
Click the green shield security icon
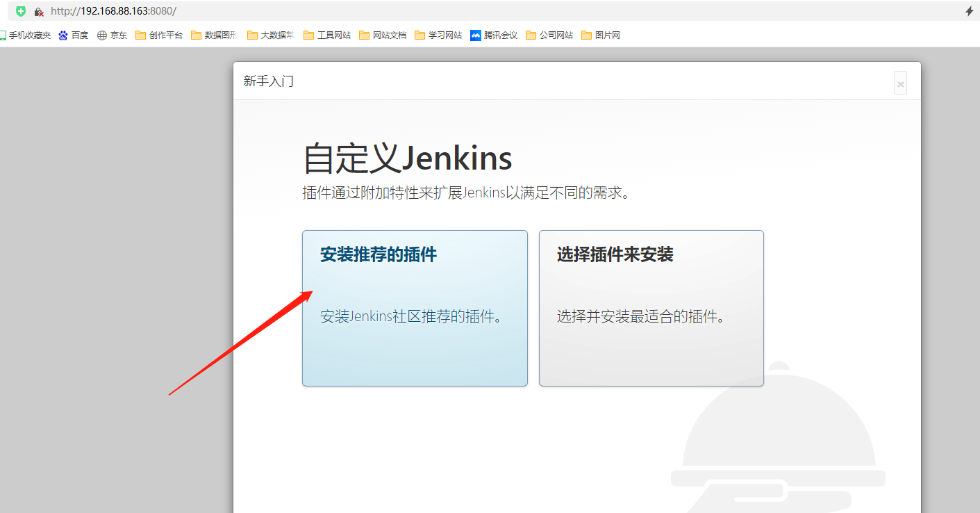click(21, 11)
